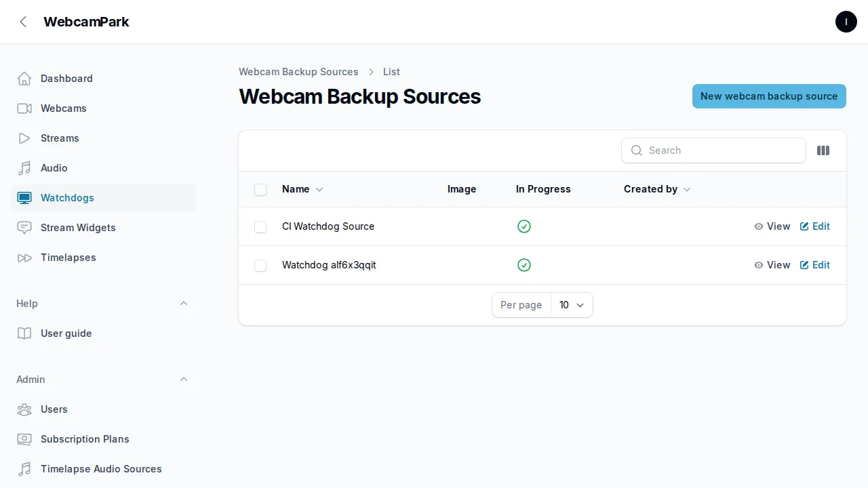View CI Watchdog Source

(x=772, y=226)
